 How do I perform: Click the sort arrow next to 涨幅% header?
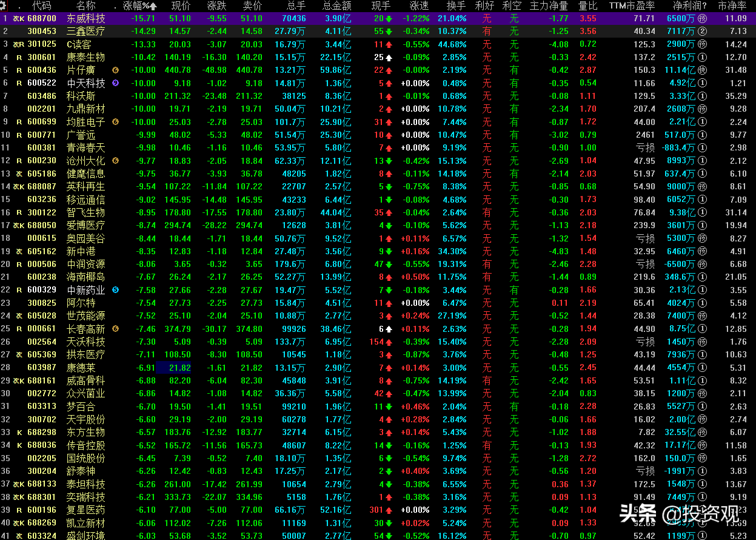153,5
